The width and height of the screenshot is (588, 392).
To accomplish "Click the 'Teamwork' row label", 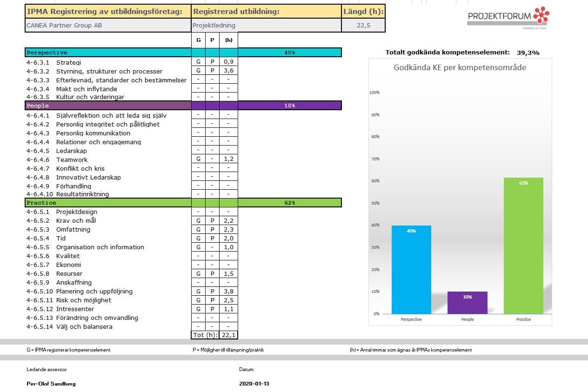I will (72, 159).
